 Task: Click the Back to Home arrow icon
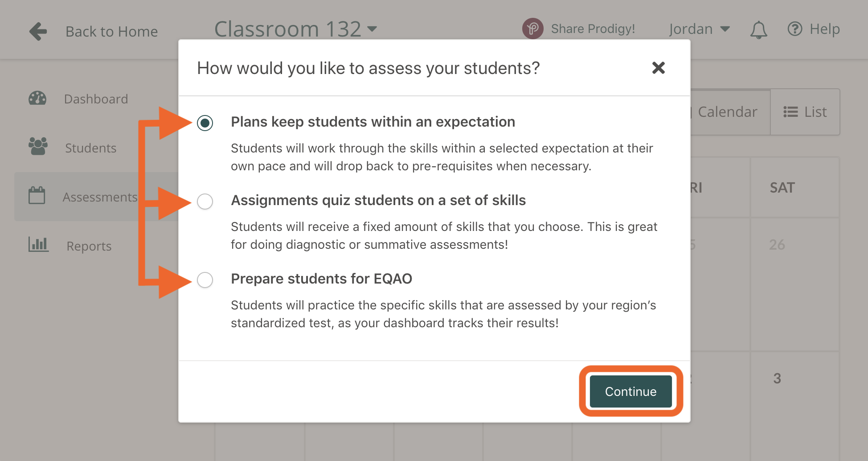(38, 31)
